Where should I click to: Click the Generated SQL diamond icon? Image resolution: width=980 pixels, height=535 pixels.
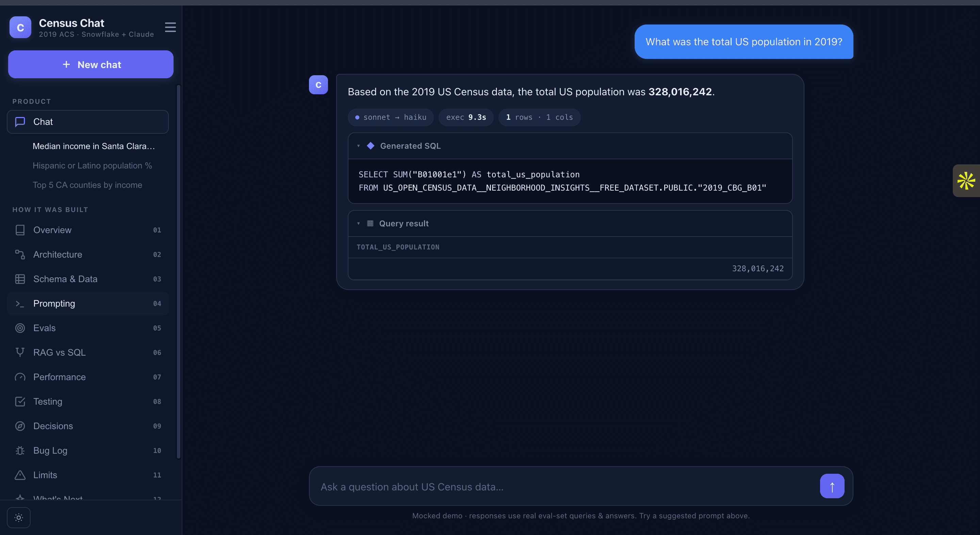click(x=371, y=146)
